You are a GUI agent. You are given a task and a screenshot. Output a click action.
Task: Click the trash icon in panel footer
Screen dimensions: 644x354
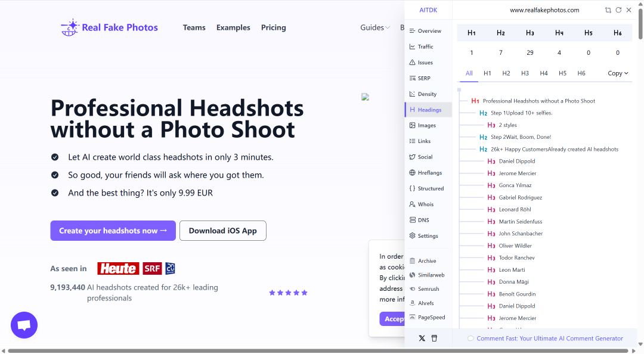pyautogui.click(x=434, y=339)
